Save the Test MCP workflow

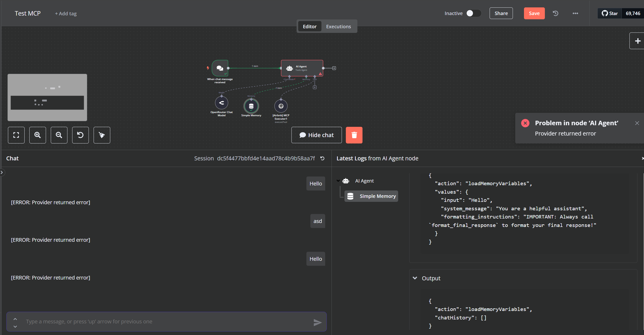click(534, 13)
